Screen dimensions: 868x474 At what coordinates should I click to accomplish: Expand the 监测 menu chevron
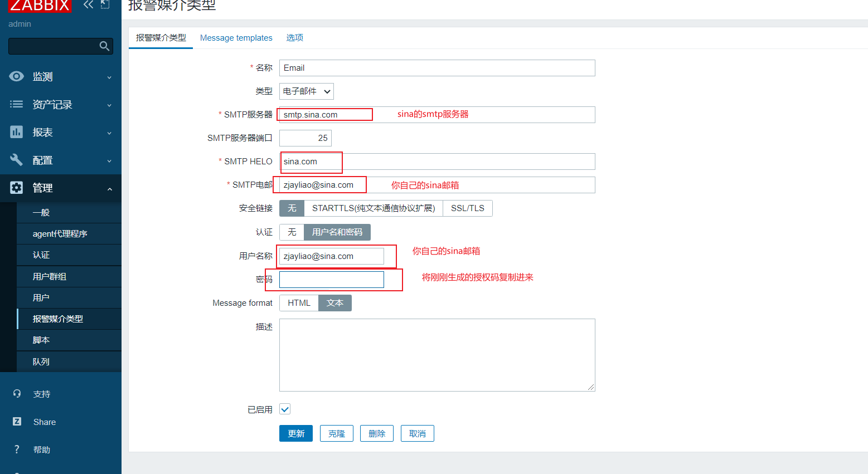[109, 77]
